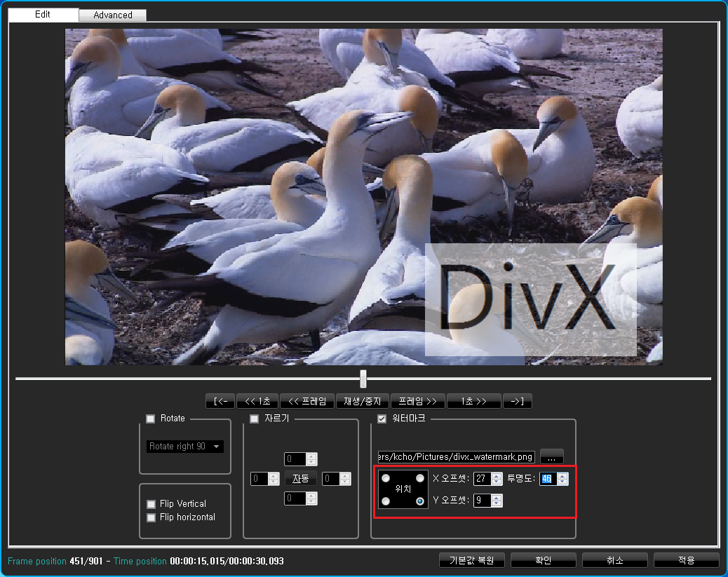Go back one frame with << 프레임
Image resolution: width=728 pixels, height=577 pixels.
click(307, 401)
